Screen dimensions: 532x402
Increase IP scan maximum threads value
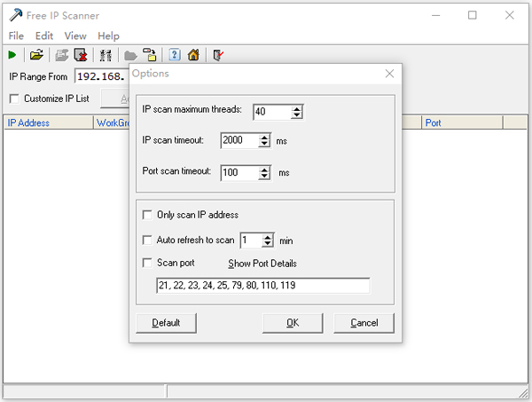[297, 109]
